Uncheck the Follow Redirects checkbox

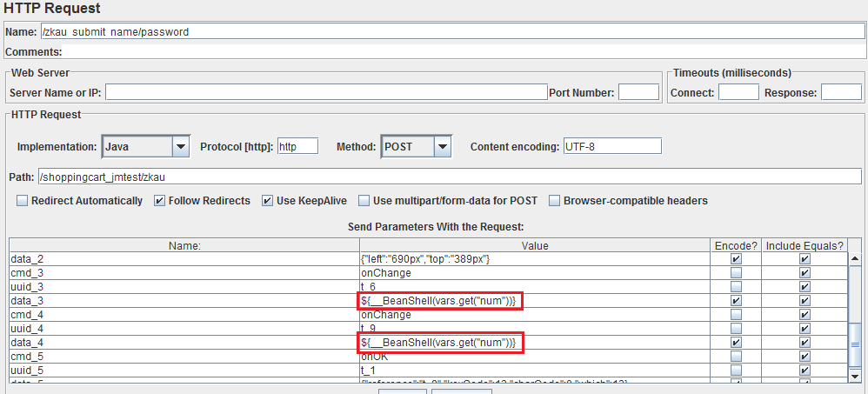159,201
